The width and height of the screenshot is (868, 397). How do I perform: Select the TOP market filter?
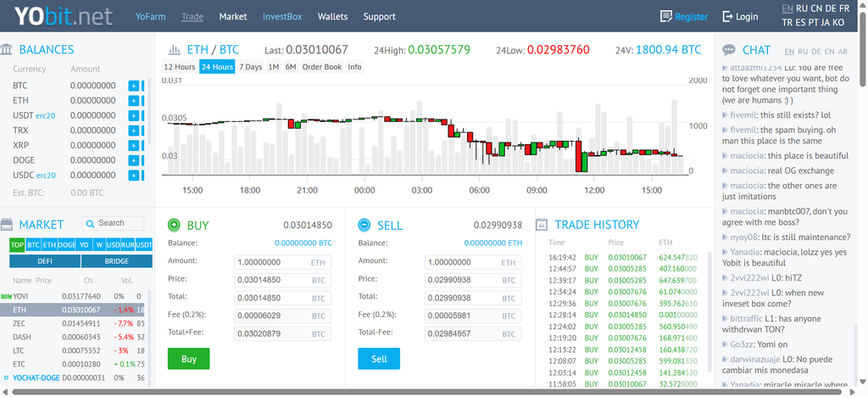(17, 245)
